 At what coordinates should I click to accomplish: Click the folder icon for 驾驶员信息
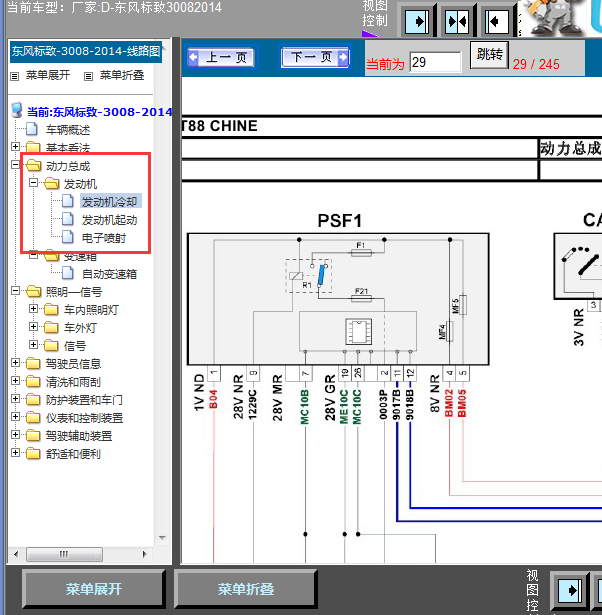(33, 364)
